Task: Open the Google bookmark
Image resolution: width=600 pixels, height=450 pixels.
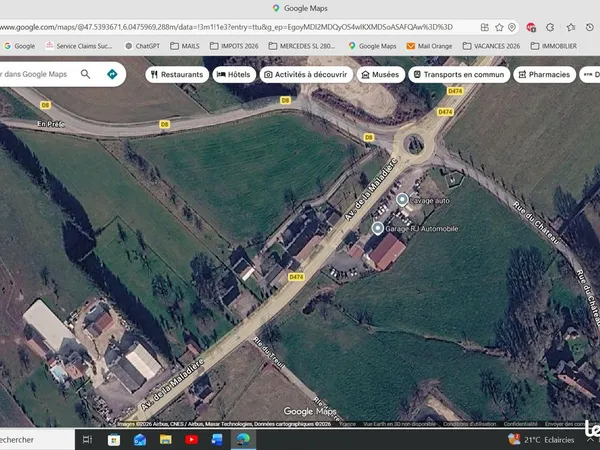Action: (x=19, y=46)
